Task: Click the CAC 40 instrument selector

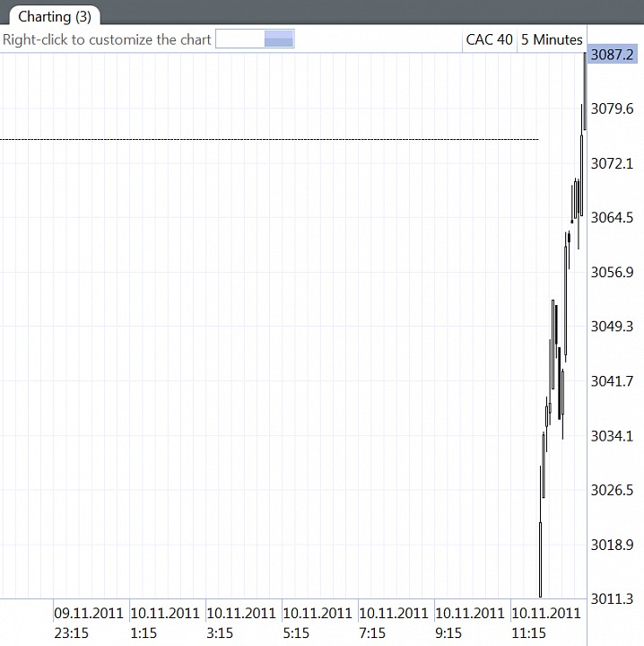Action: (x=489, y=39)
